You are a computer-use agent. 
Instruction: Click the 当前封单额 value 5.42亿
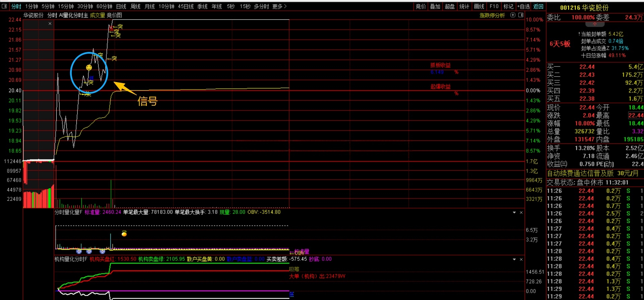(616, 34)
